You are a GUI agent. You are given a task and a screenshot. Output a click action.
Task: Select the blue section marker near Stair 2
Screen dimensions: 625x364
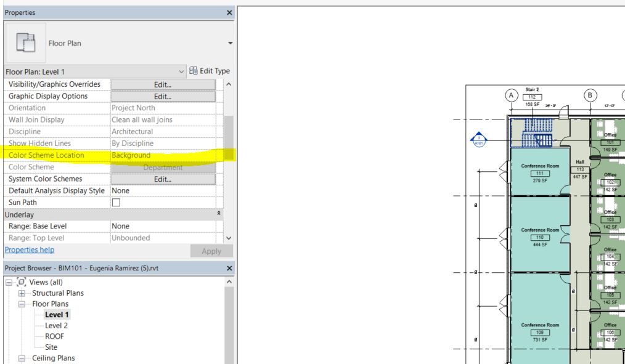coord(480,140)
